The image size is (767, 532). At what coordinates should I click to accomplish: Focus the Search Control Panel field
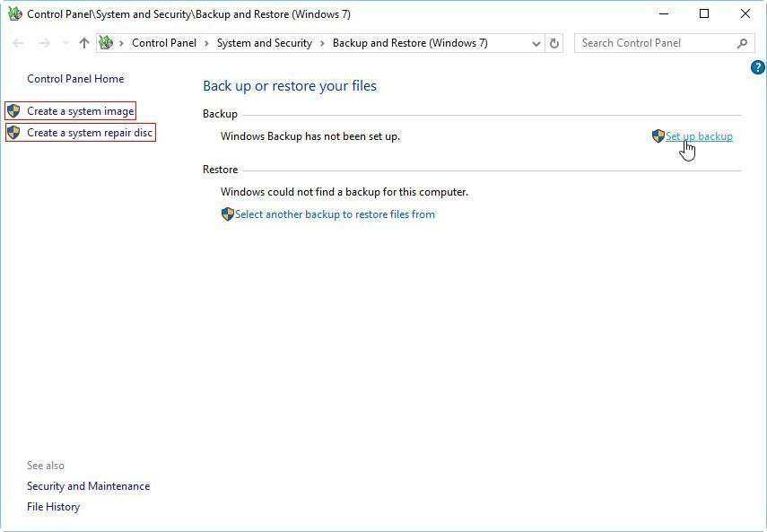664,43
